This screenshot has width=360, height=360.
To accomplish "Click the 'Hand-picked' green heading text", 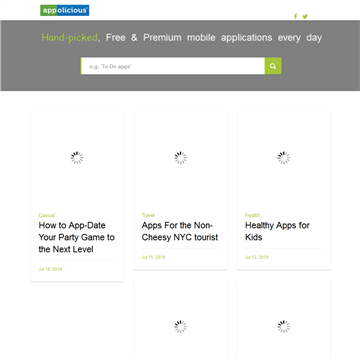I will [69, 38].
